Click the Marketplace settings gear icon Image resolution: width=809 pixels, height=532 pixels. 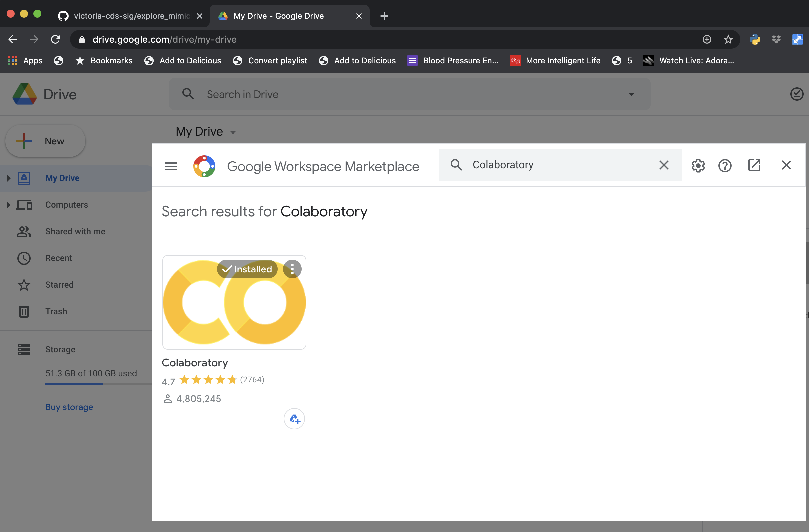coord(698,166)
